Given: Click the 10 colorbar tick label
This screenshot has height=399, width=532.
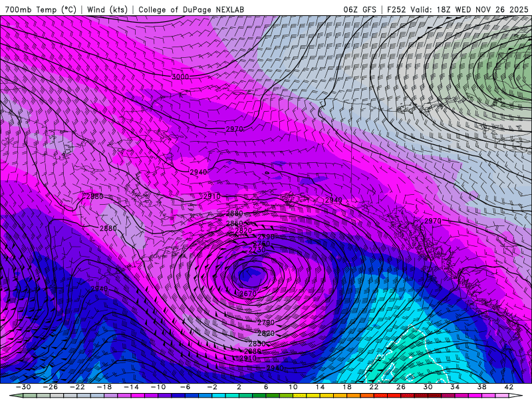Looking at the screenshot, I should pos(293,387).
